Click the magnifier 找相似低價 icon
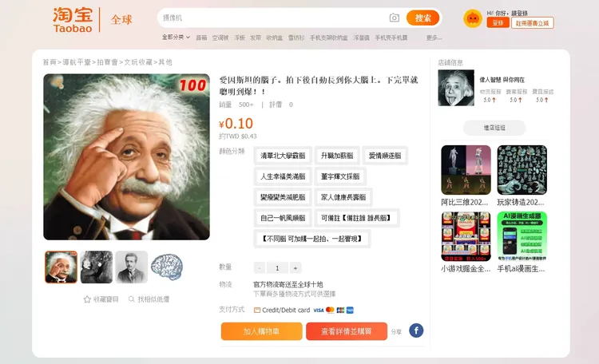Image resolution: width=599 pixels, height=364 pixels. pos(132,299)
